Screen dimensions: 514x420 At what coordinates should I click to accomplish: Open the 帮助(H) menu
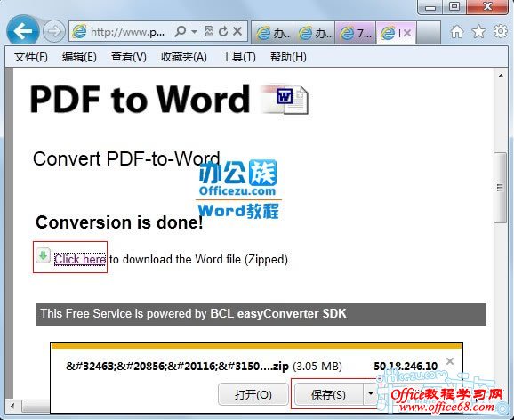pos(288,57)
